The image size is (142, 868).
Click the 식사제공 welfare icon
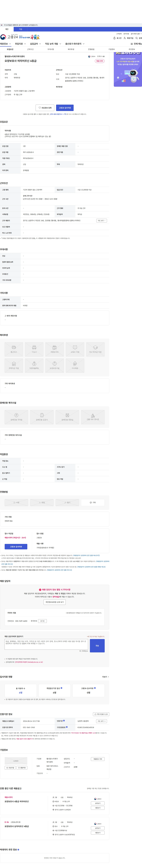pos(75,366)
